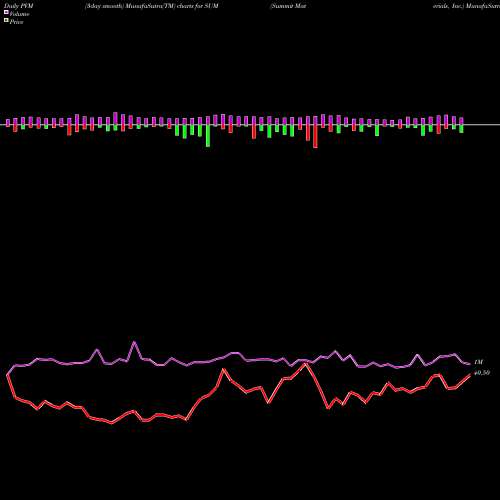Click the tallest green downward volume bar

click(208, 136)
